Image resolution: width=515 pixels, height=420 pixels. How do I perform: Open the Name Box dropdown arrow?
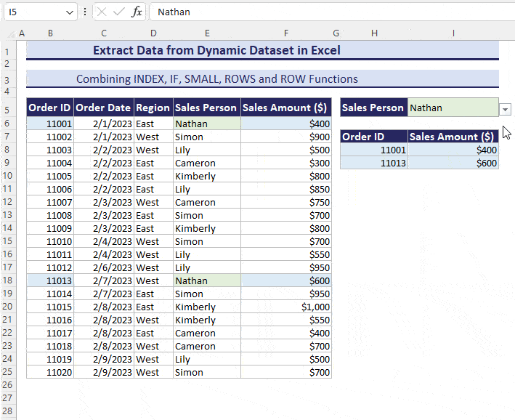pyautogui.click(x=69, y=12)
